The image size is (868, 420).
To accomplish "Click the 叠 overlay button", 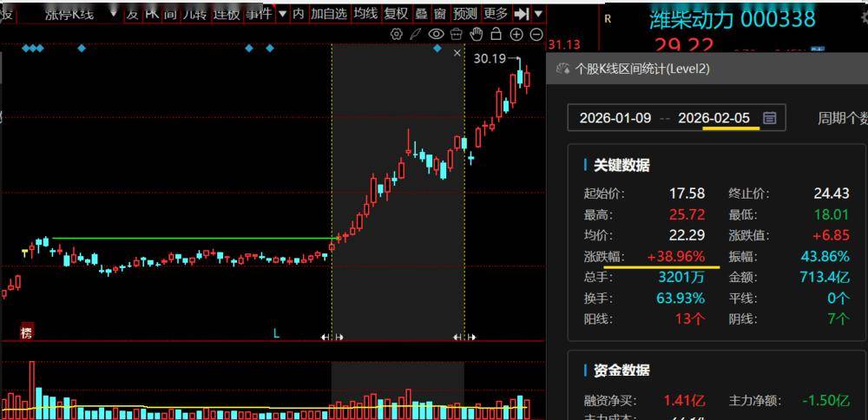I will [x=421, y=13].
